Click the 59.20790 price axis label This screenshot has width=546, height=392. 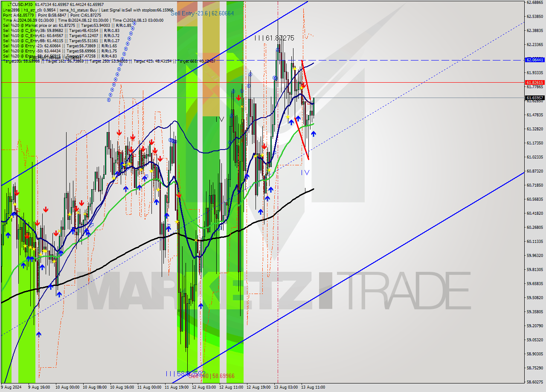[x=535, y=326]
